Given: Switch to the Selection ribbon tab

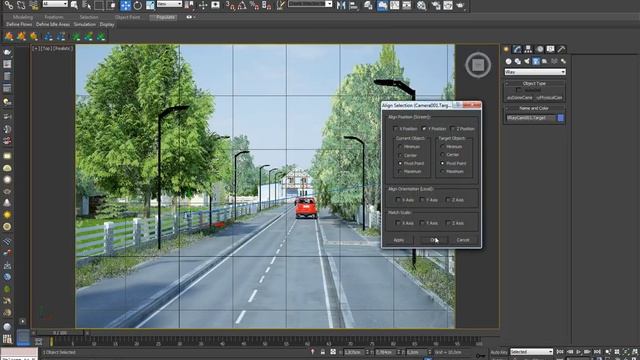Looking at the screenshot, I should pyautogui.click(x=89, y=17).
